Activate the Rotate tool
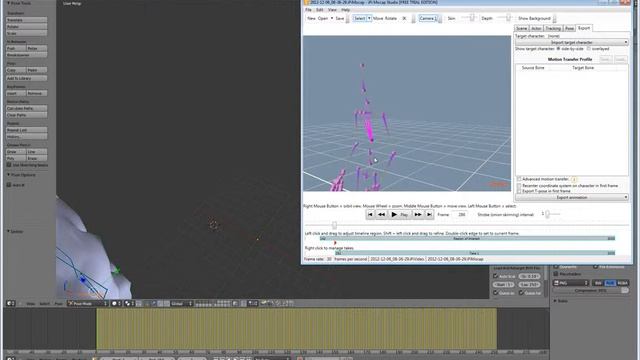This screenshot has height=360, width=640. click(391, 18)
